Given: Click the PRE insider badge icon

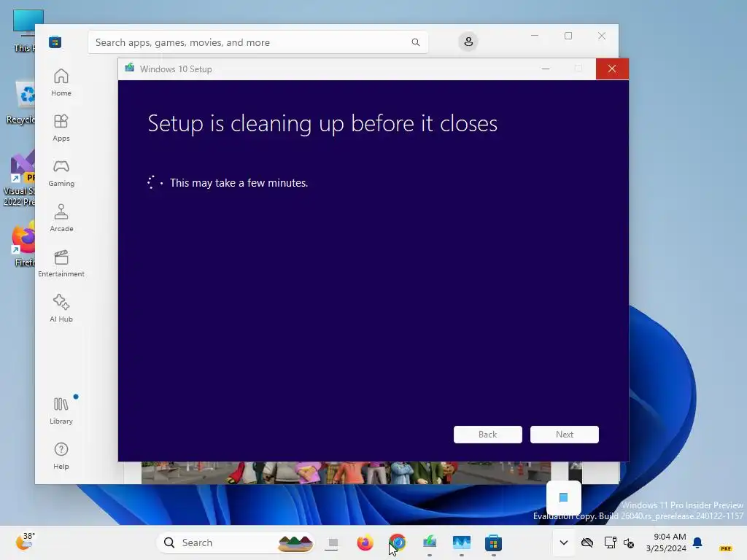Looking at the screenshot, I should click(x=726, y=548).
